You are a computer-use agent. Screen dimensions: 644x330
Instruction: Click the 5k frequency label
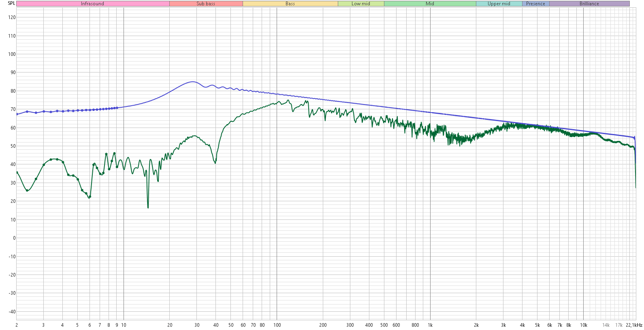click(537, 325)
